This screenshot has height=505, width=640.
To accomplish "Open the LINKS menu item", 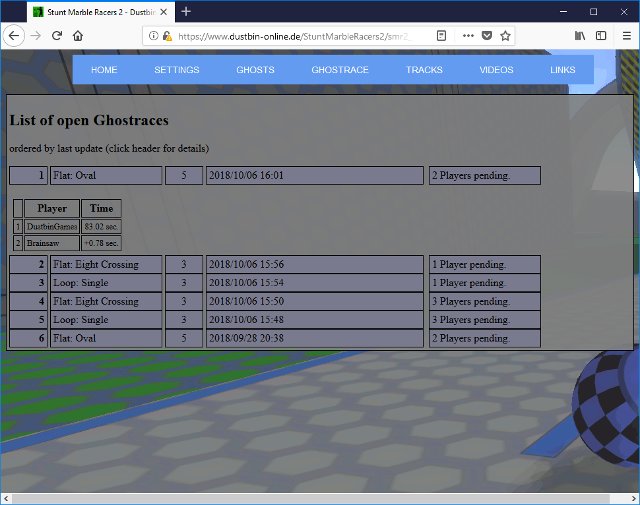I will click(562, 70).
